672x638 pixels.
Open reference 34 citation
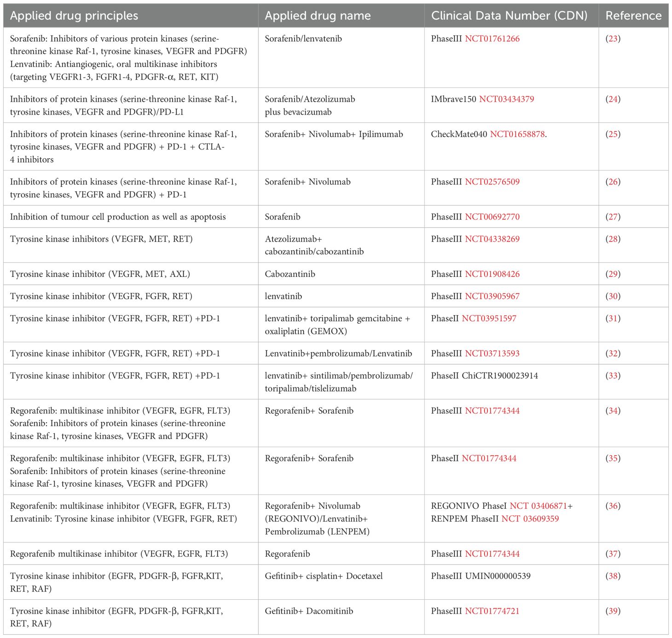tap(613, 410)
